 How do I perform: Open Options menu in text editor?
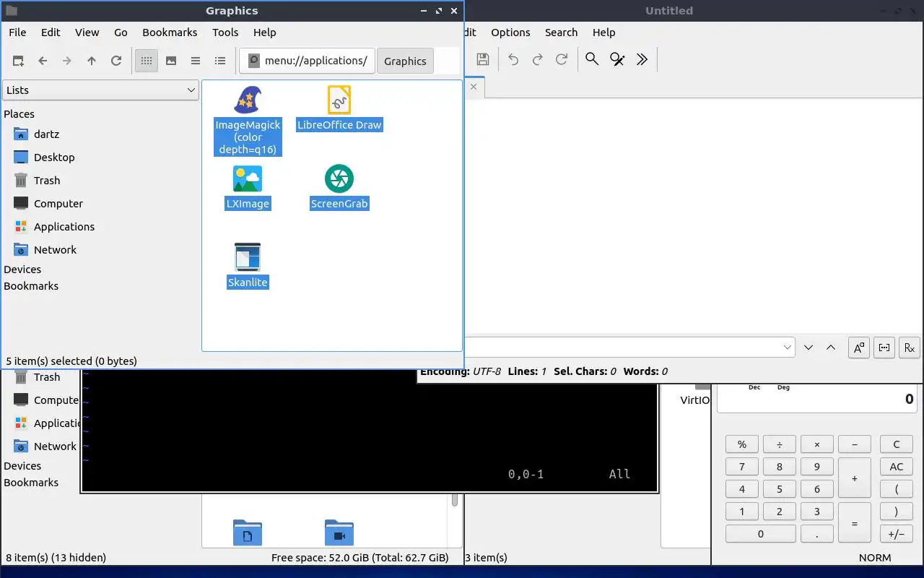(510, 33)
